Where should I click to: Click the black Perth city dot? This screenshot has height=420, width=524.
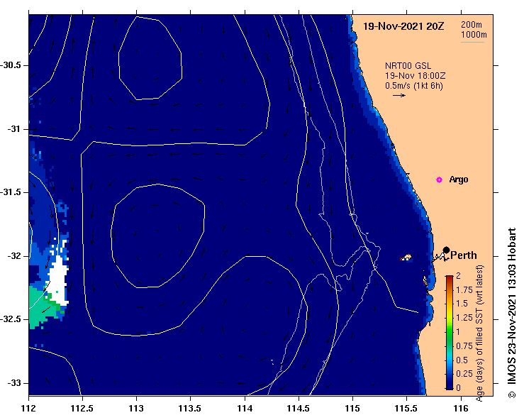click(x=446, y=250)
